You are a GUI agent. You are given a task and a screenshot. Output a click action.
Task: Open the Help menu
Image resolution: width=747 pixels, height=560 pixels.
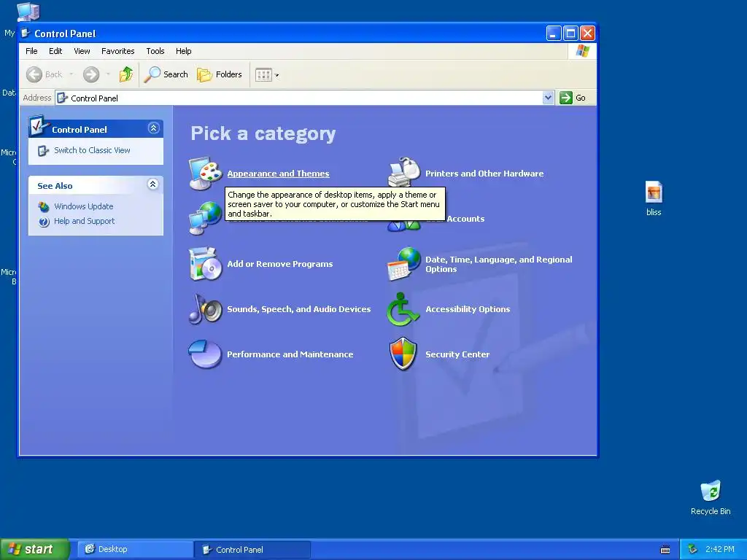tap(183, 51)
